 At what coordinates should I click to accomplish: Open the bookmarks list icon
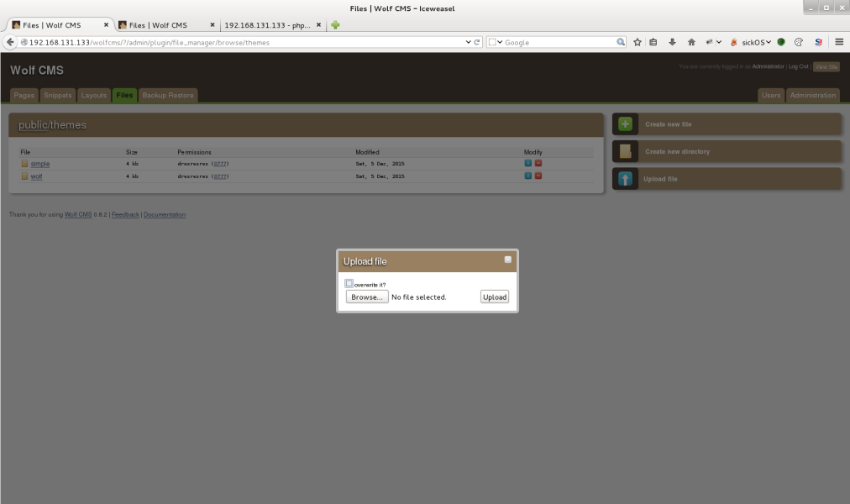point(653,42)
